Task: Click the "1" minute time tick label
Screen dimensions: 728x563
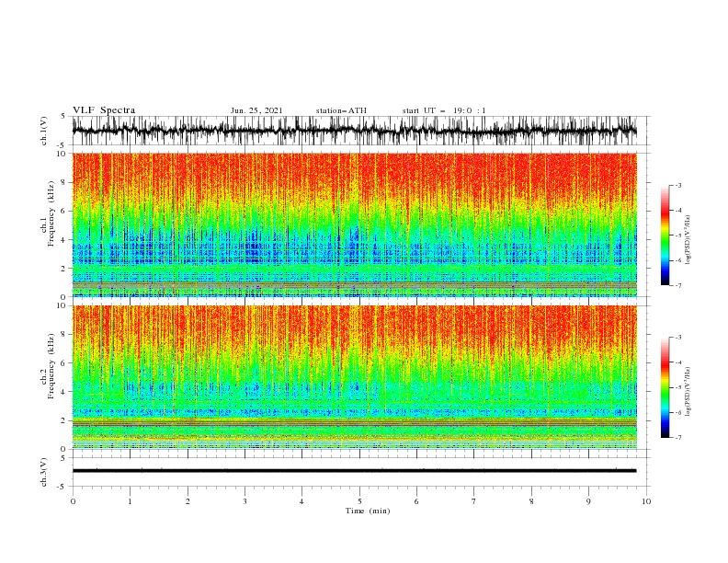Action: pos(130,501)
